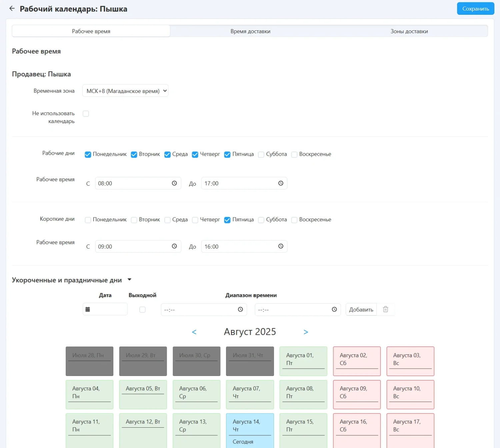Toggle the 'Не использовать календарь' checkbox
Image resolution: width=500 pixels, height=448 pixels.
(86, 114)
